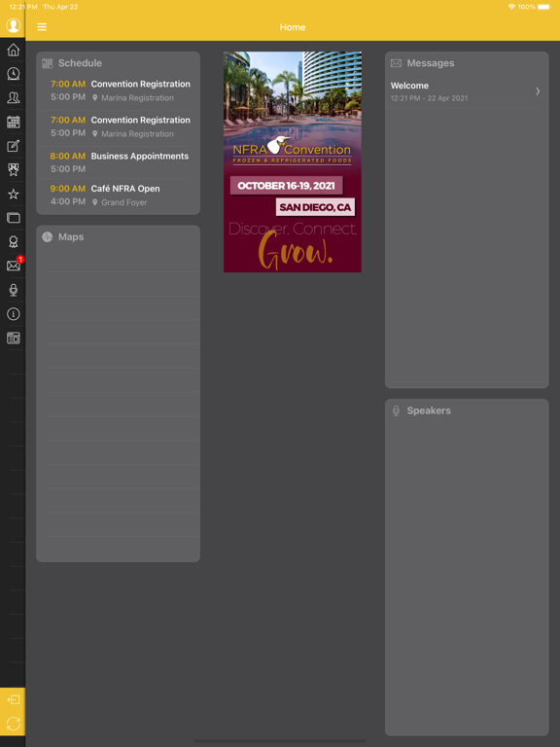Tap the 8:00 AM start time label
The image size is (560, 747).
pyautogui.click(x=68, y=157)
